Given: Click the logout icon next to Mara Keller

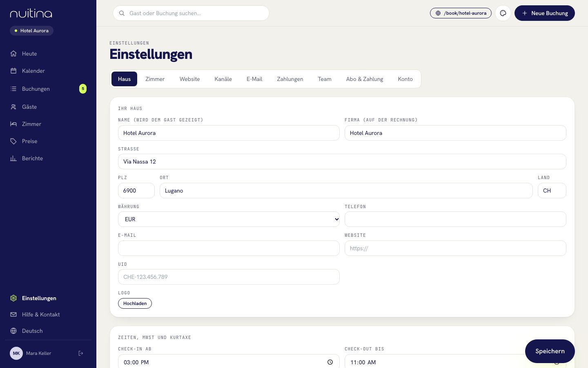Looking at the screenshot, I should tap(81, 353).
